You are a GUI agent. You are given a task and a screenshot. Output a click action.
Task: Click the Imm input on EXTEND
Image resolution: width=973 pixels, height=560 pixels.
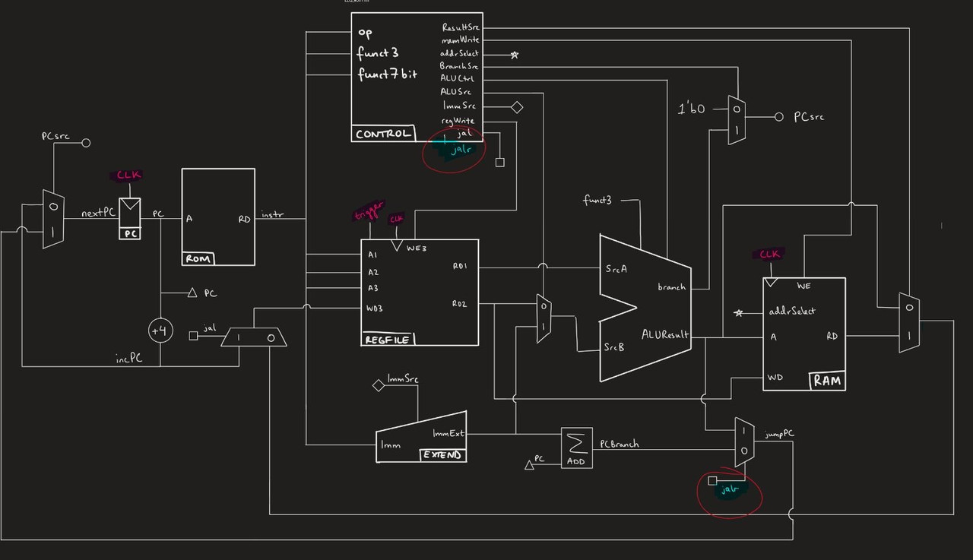pyautogui.click(x=390, y=445)
